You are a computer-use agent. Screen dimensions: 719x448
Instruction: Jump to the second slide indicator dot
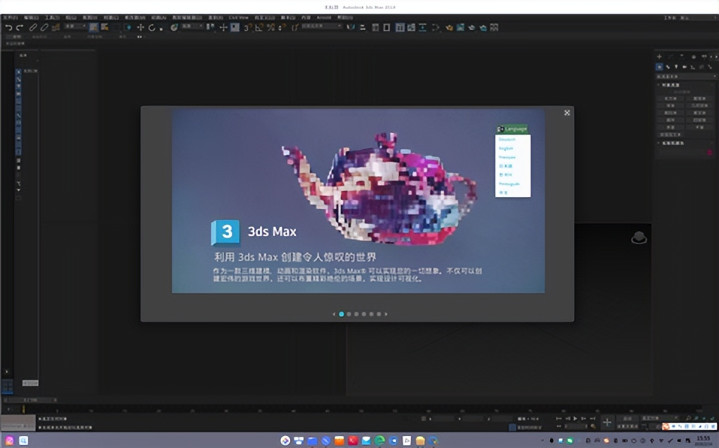(348, 314)
